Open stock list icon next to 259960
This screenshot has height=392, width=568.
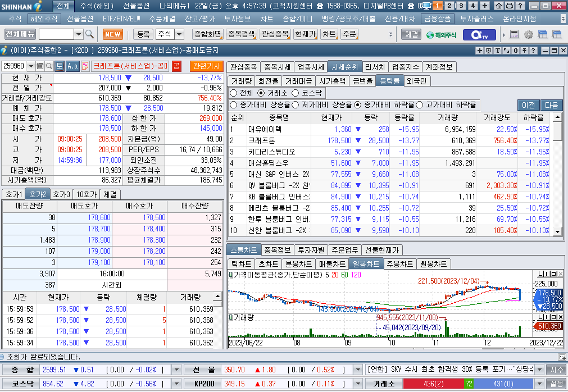(x=40, y=66)
